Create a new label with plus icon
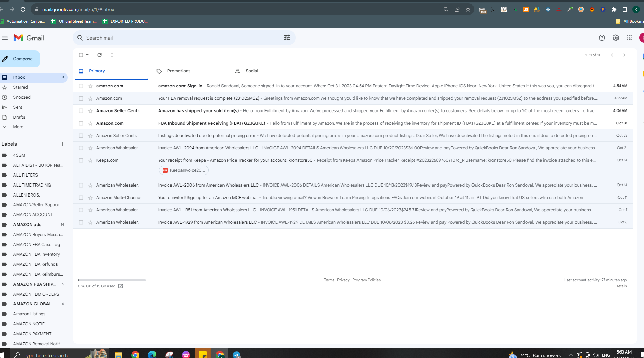This screenshot has width=644, height=358. 62,144
